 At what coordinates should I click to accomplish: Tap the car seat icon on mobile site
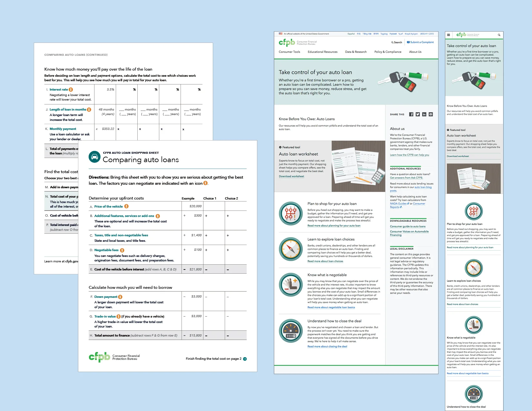tap(474, 325)
